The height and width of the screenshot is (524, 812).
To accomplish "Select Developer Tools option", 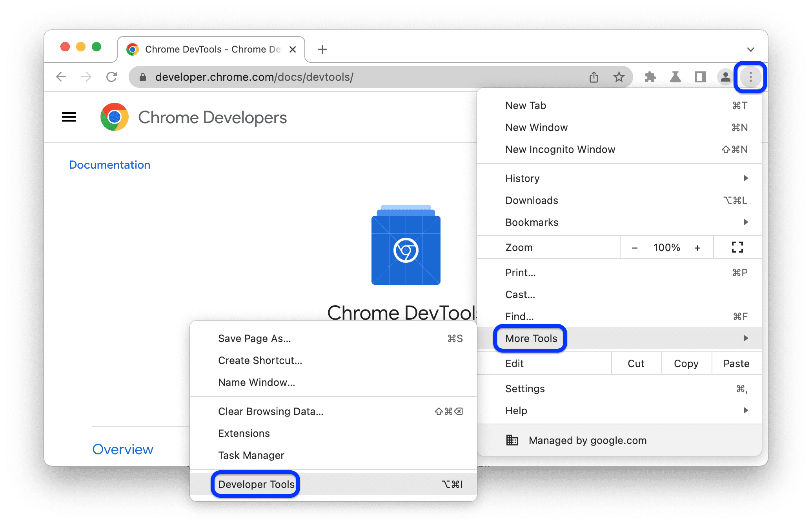I will click(x=257, y=467).
